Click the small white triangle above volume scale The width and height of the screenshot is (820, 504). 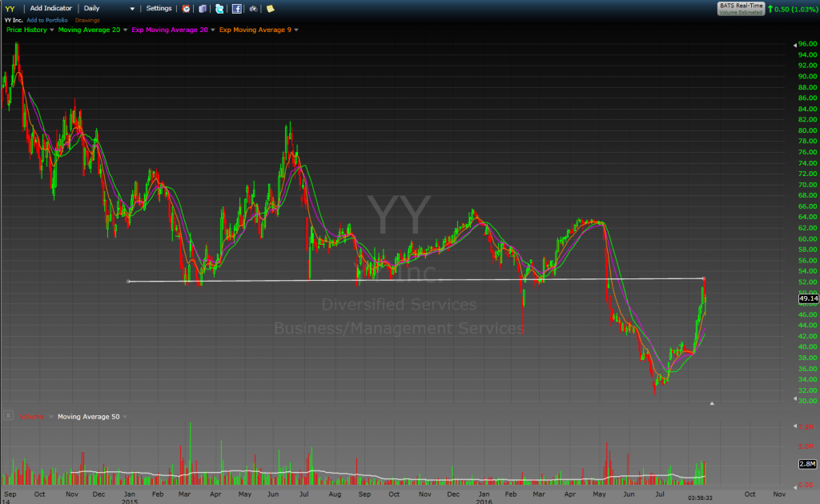point(712,403)
